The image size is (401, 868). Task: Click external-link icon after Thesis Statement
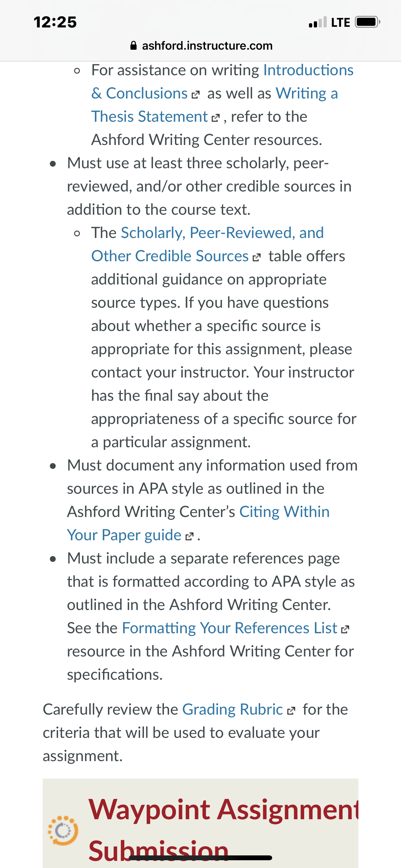click(215, 118)
